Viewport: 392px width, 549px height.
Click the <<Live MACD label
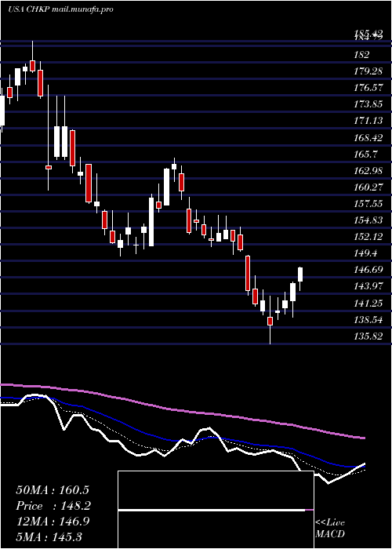pos(330,528)
